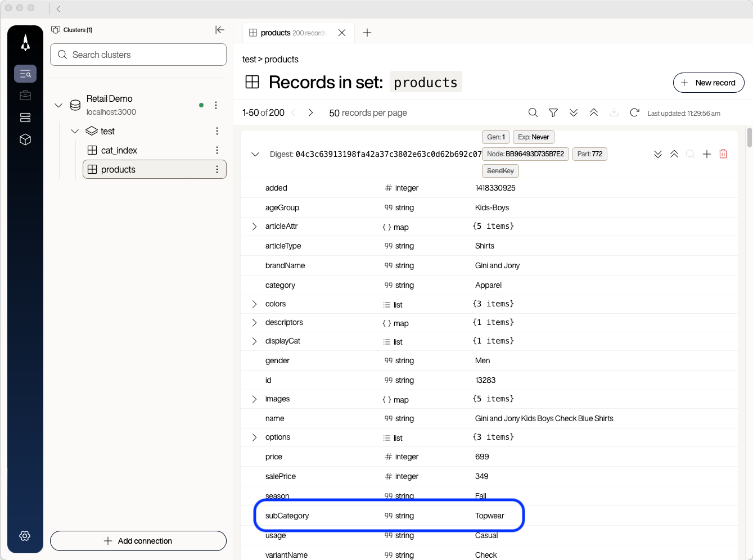This screenshot has height=560, width=753.
Task: Select the cat_index set in tree
Action: [x=119, y=150]
